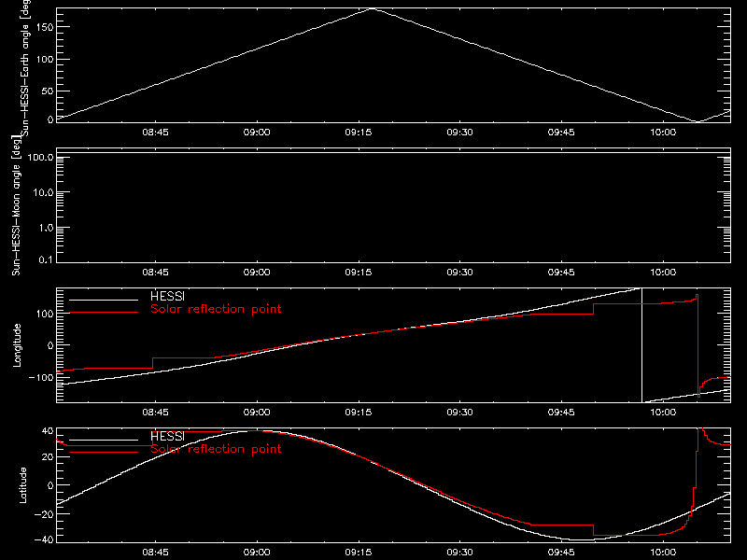
Task: Select 09:30 time label under Latitude plot
Action: (459, 552)
